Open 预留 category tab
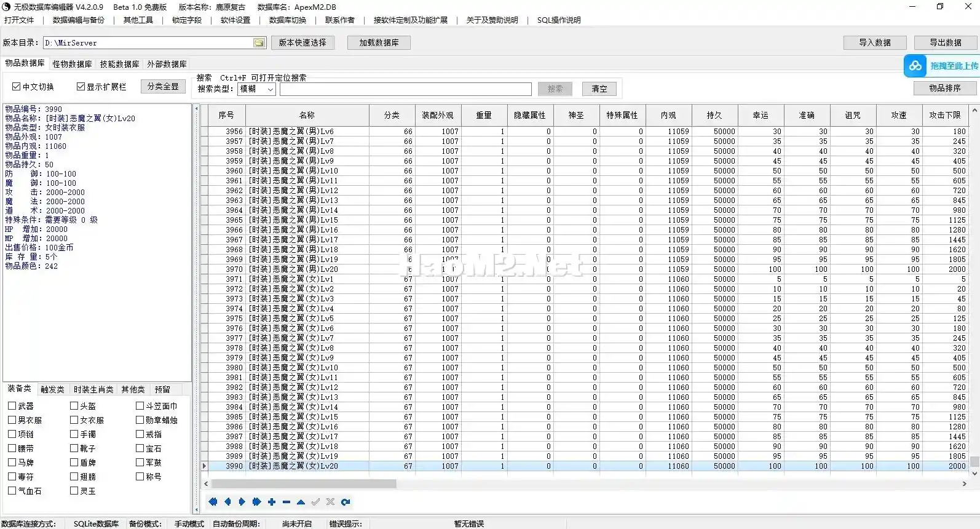This screenshot has height=529, width=980. pyautogui.click(x=162, y=389)
